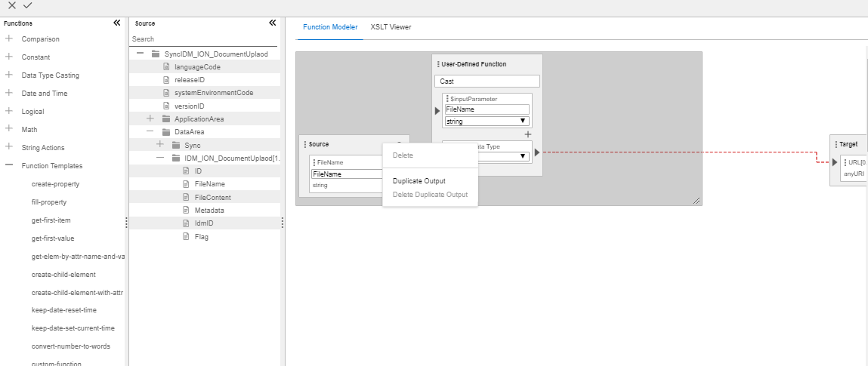The width and height of the screenshot is (868, 366).
Task: Select the keep-date-set-current-time template
Action: (73, 328)
